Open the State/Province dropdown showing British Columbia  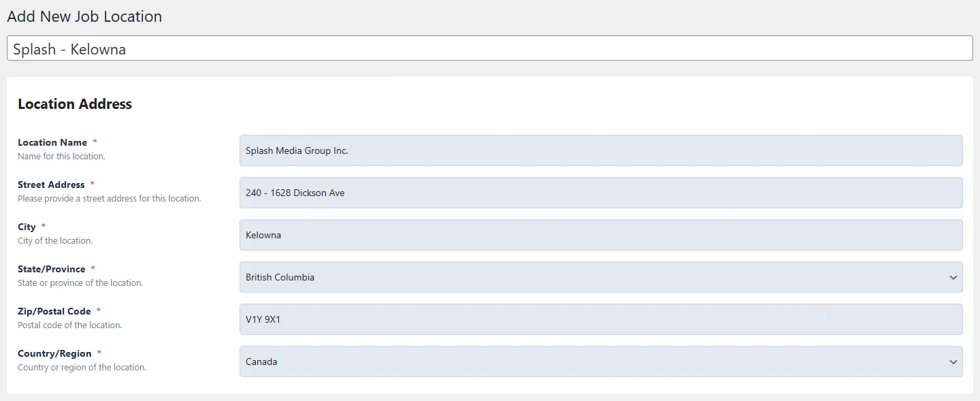pos(600,277)
